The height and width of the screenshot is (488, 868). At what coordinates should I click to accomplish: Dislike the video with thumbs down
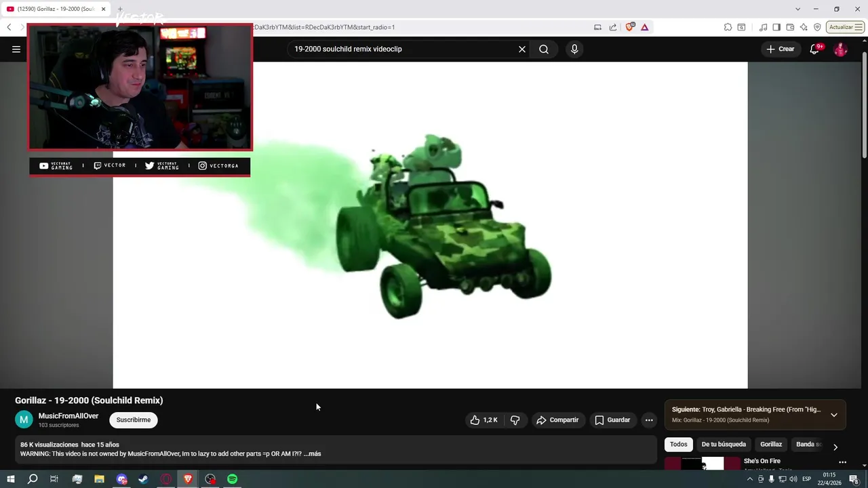515,420
